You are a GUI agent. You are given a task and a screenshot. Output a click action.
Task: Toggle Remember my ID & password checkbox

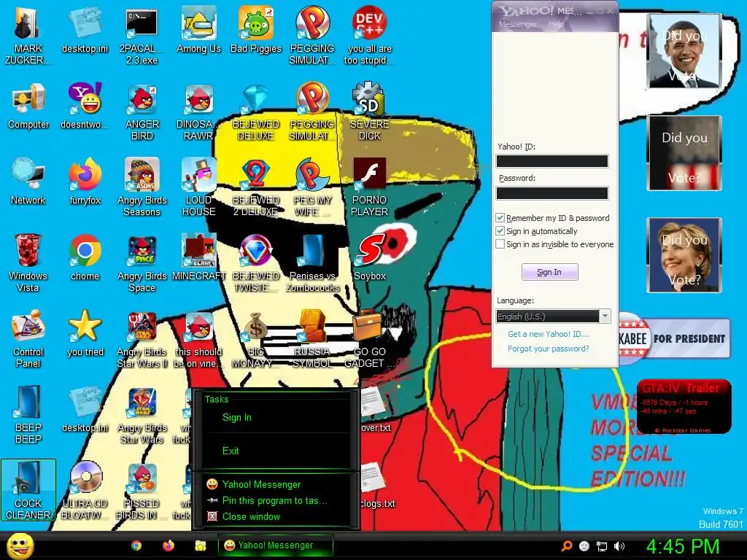pyautogui.click(x=500, y=217)
